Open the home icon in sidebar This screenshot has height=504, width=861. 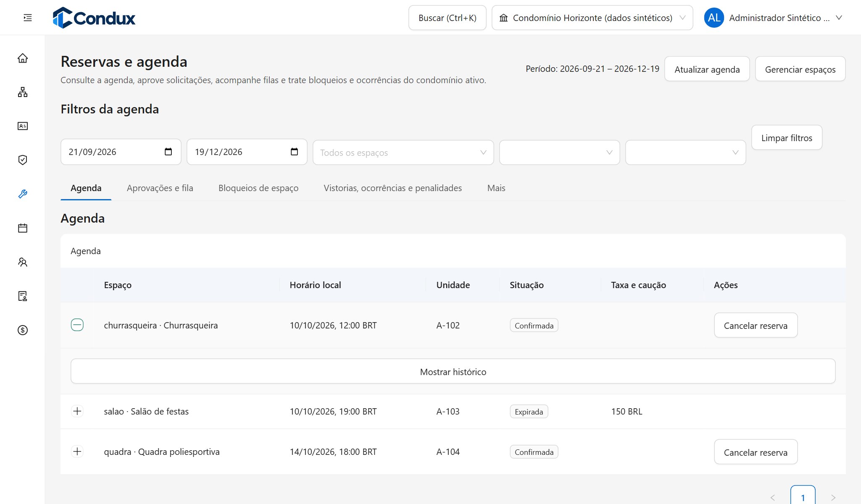[x=23, y=58]
